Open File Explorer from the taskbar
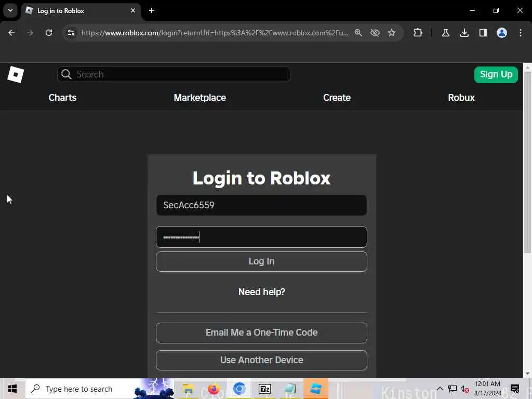 pyautogui.click(x=188, y=389)
